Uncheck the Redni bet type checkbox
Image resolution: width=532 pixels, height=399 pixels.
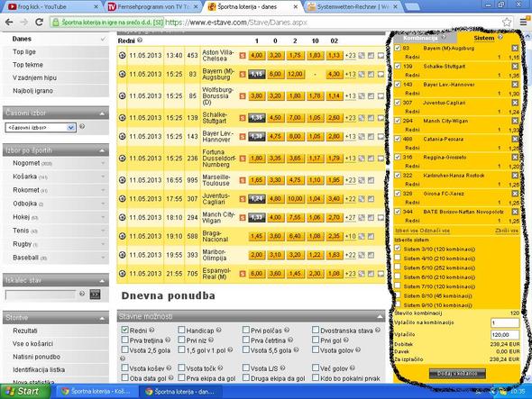click(x=124, y=330)
